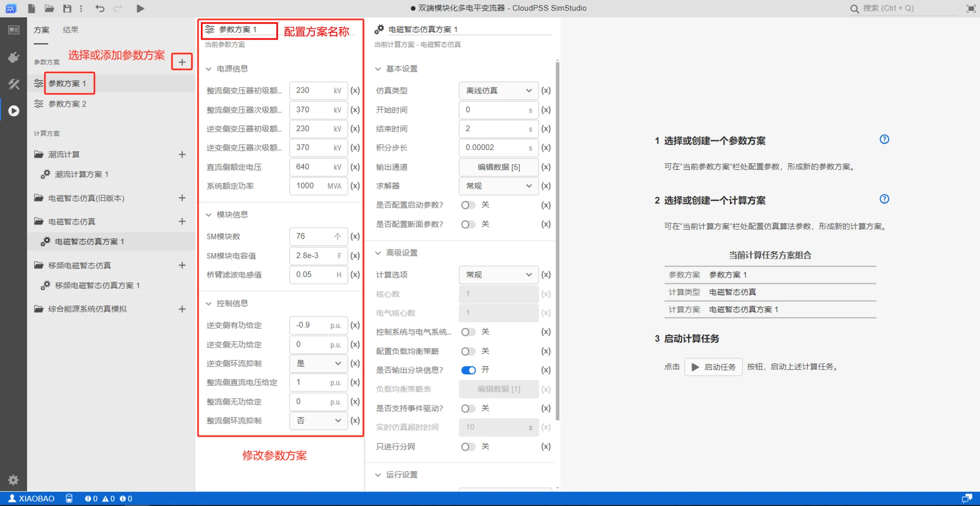
Task: Click (x) expression button beside 结束时间
Action: click(x=546, y=129)
